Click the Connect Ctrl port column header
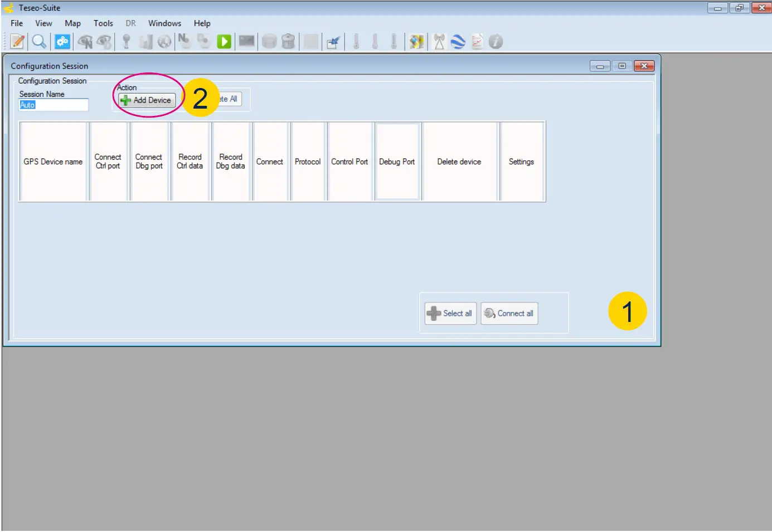This screenshot has height=532, width=772. [108, 162]
